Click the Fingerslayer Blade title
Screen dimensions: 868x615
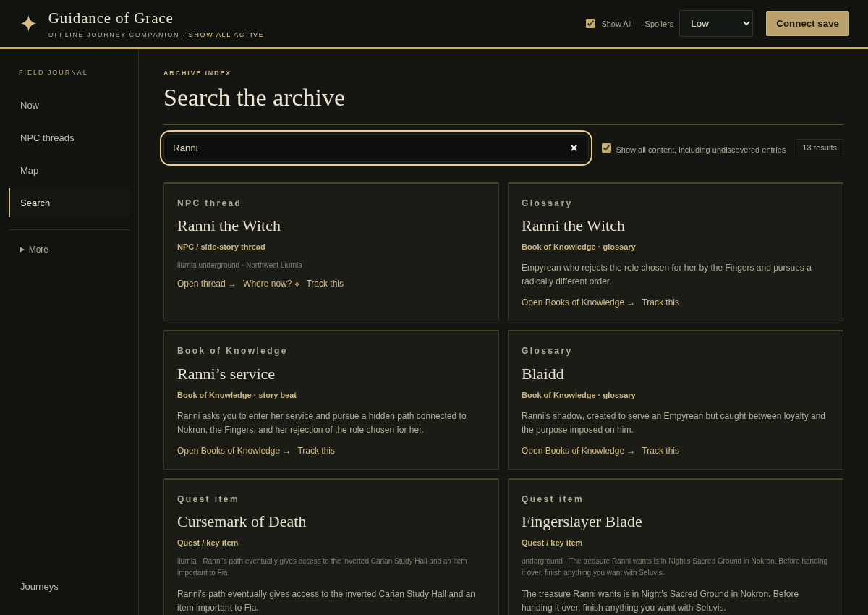click(582, 522)
